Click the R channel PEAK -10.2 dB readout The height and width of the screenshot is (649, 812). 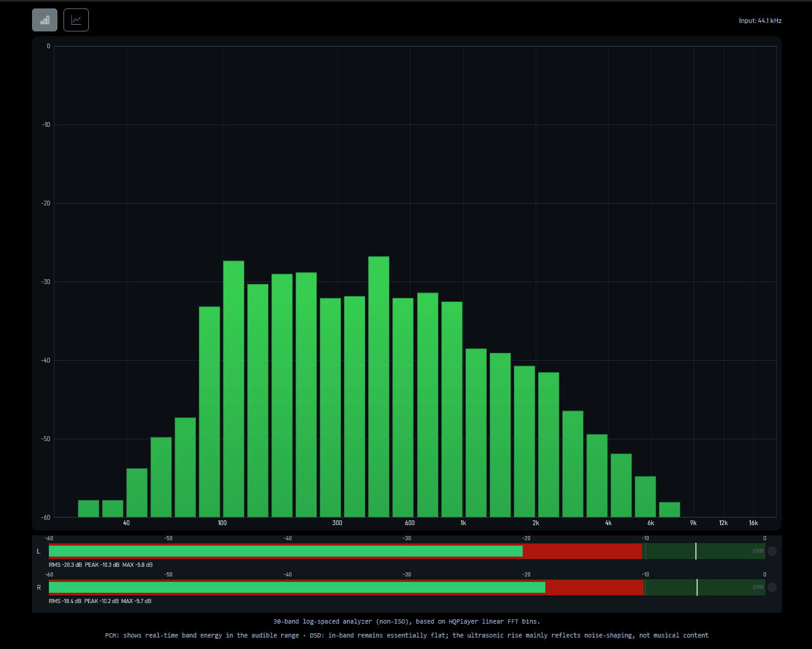(102, 601)
